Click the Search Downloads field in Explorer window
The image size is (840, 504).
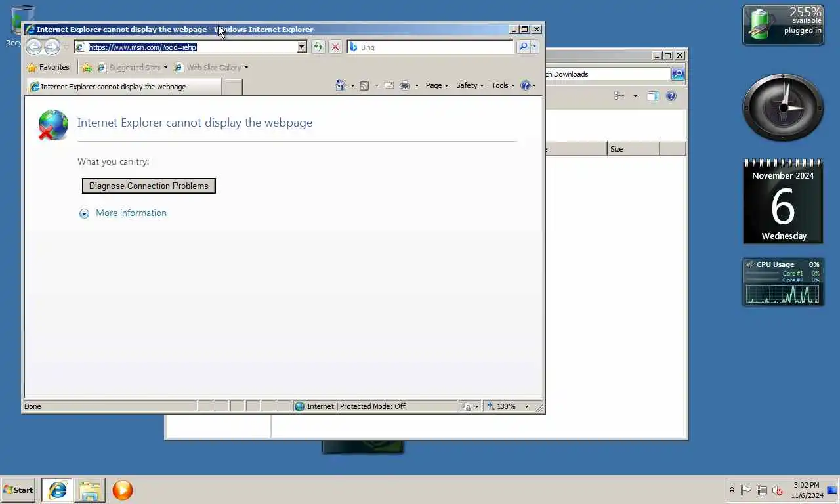point(607,74)
